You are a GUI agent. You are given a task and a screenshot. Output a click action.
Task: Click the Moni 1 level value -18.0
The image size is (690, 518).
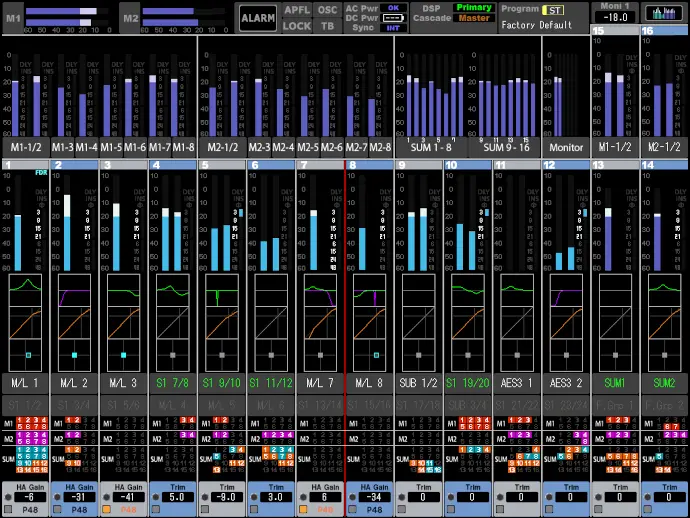coord(615,17)
